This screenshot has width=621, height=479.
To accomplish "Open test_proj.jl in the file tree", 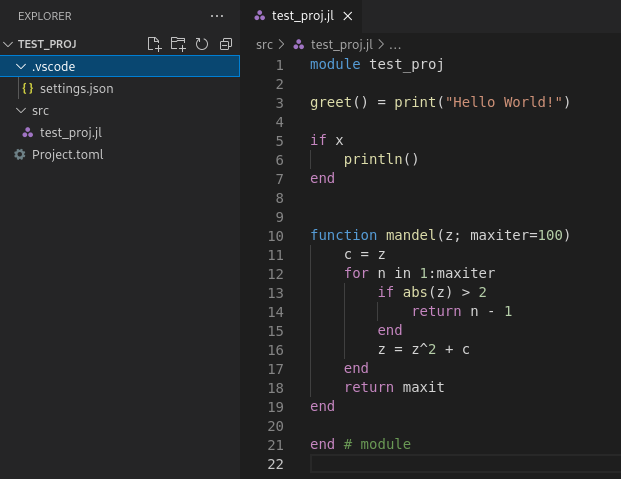I will tap(120, 133).
